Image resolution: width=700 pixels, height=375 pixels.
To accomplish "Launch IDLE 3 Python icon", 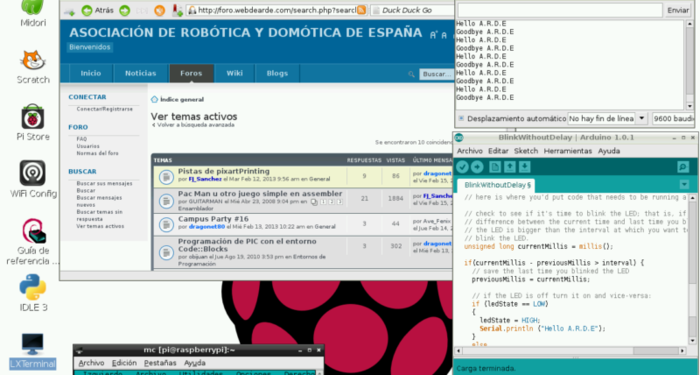I will (33, 292).
